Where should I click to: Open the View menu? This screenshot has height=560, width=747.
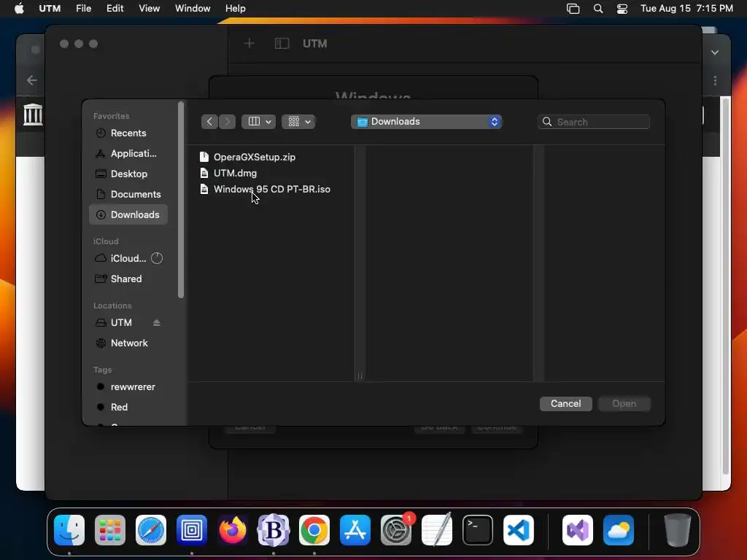tap(149, 9)
